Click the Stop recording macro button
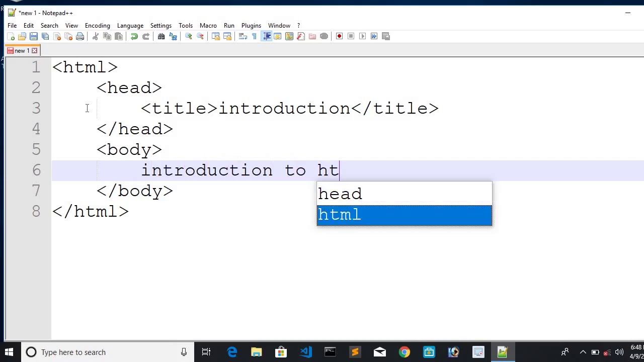644x362 pixels. [351, 36]
